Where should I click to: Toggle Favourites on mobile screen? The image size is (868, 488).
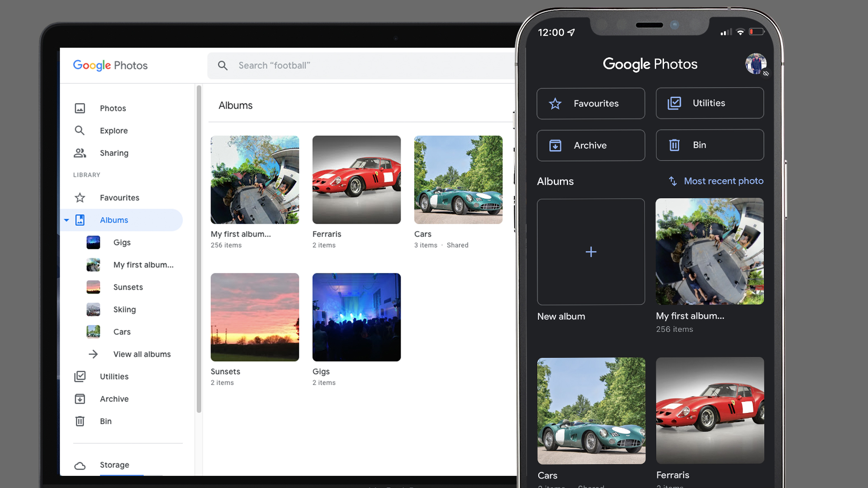pos(590,103)
